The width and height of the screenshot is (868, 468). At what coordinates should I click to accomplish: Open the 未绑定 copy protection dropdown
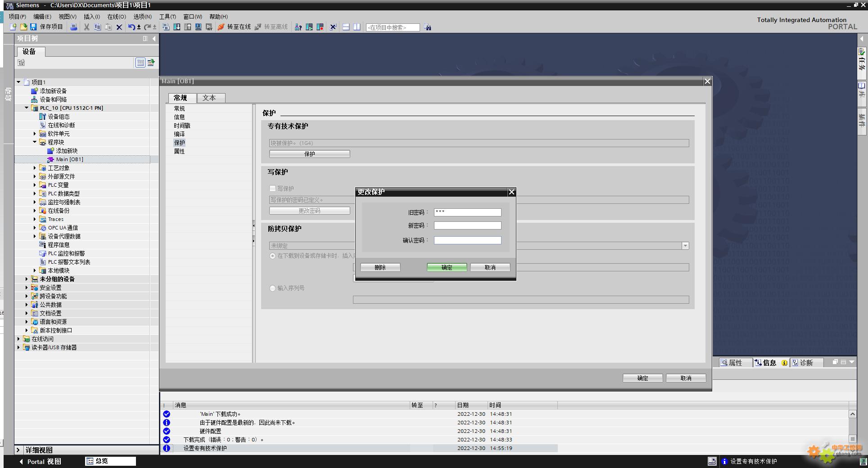[685, 246]
